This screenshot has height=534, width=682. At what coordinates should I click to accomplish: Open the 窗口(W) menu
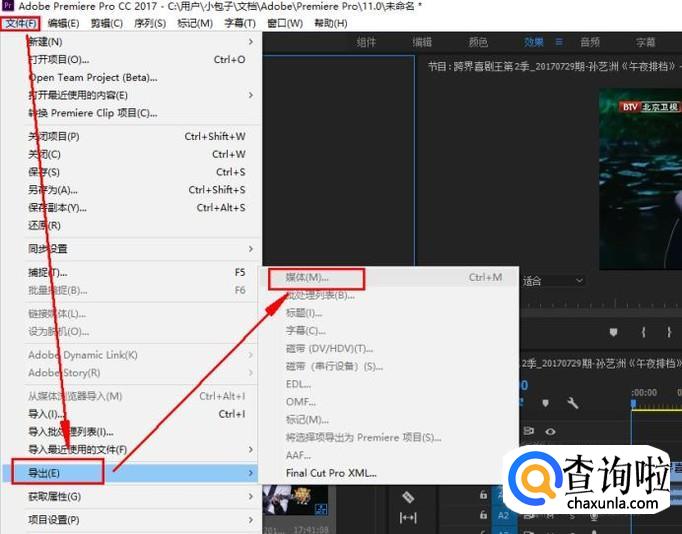pyautogui.click(x=285, y=23)
